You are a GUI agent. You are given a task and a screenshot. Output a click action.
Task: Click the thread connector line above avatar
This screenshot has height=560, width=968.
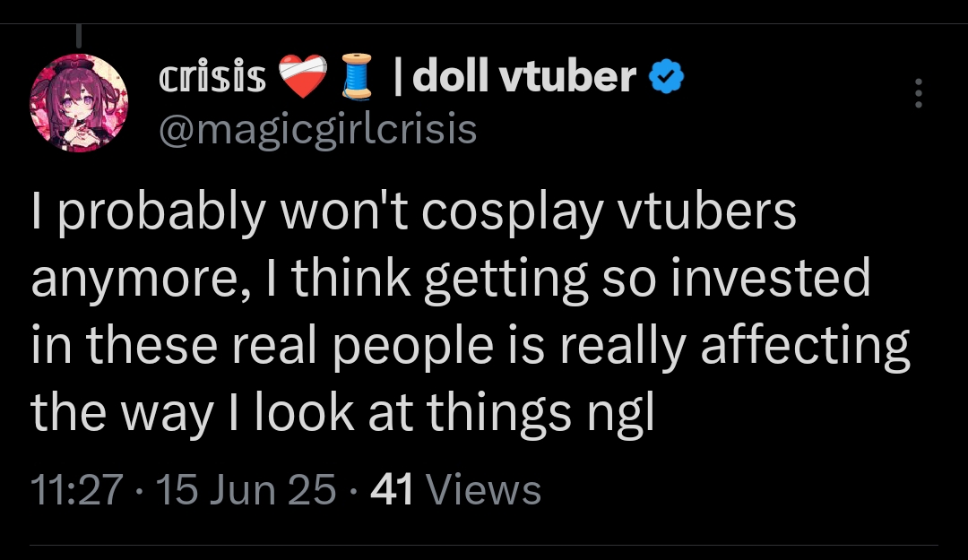[x=79, y=34]
